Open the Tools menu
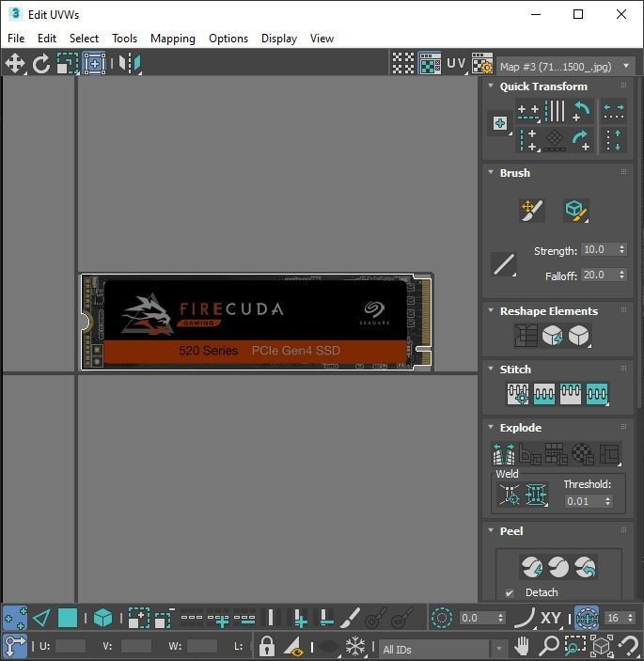This screenshot has height=661, width=644. tap(124, 39)
